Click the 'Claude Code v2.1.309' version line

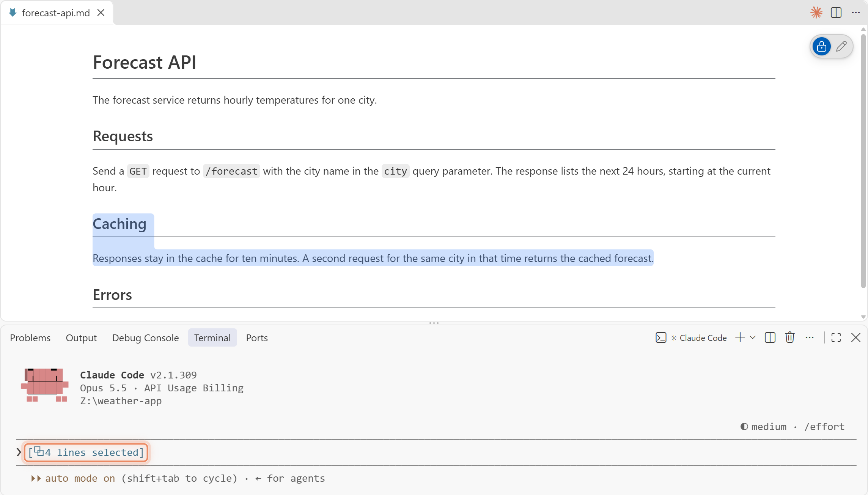coord(138,375)
